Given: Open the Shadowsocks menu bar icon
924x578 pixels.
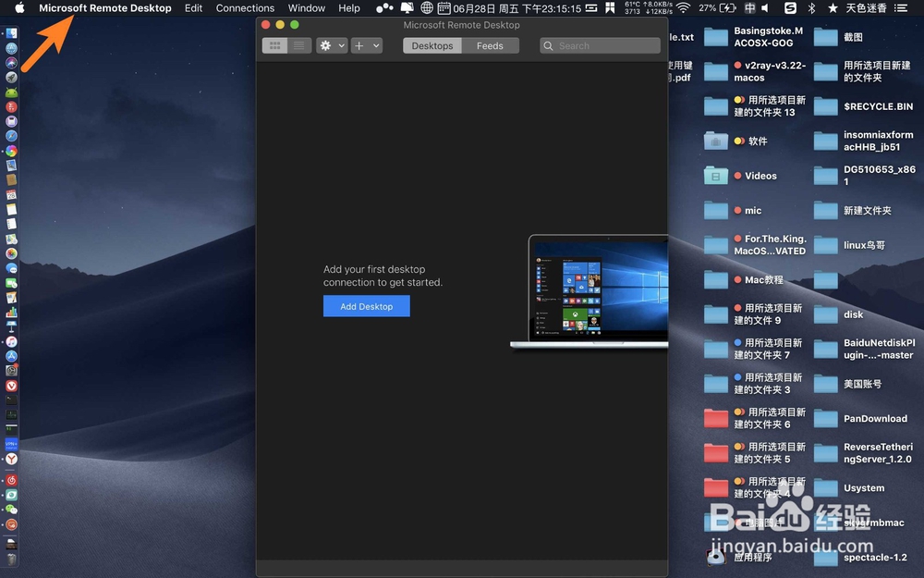Looking at the screenshot, I should [x=791, y=8].
